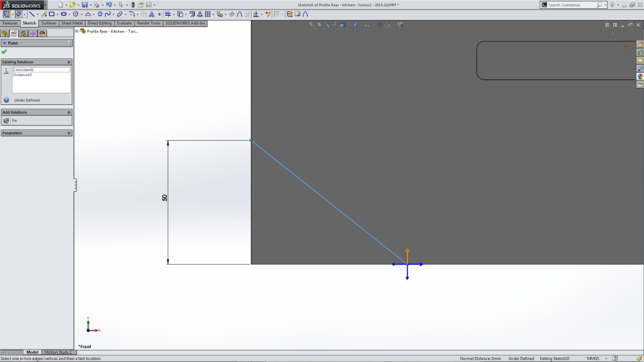Switch to the Features tab

[x=9, y=22]
